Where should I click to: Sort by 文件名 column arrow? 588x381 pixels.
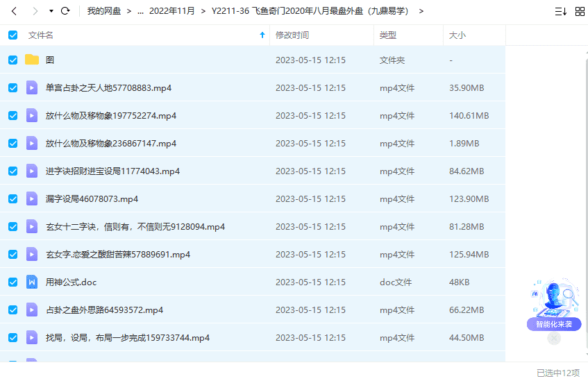point(262,35)
